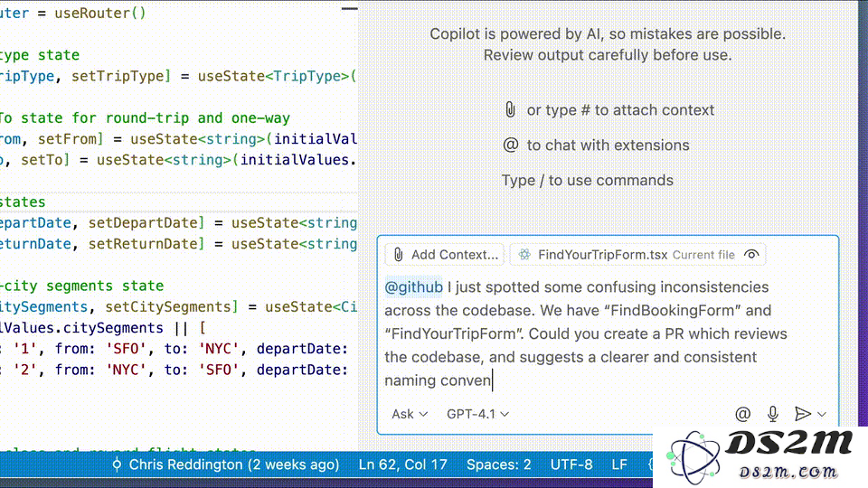Start voice input with microphone icon
The image size is (868, 488).
click(x=773, y=414)
